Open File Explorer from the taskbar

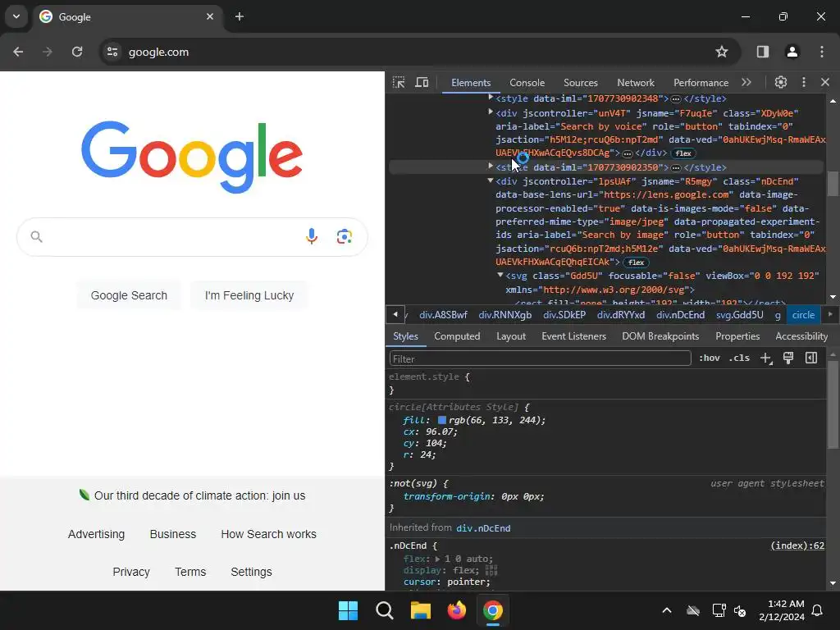[x=421, y=610]
